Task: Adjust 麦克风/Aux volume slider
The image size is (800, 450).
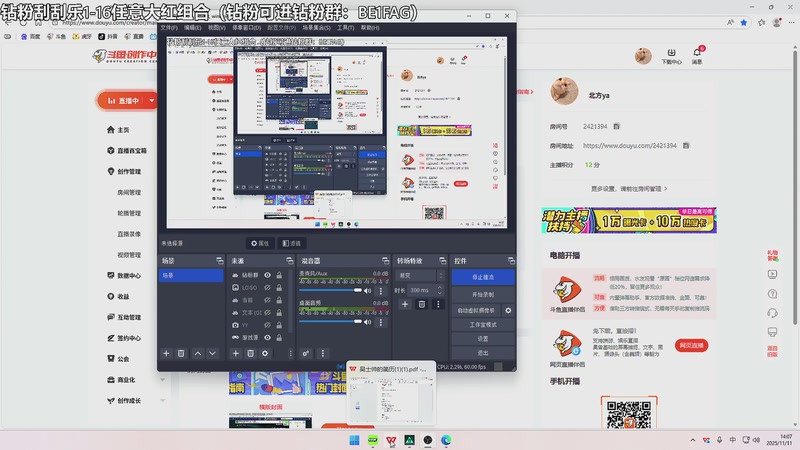Action: (x=330, y=290)
